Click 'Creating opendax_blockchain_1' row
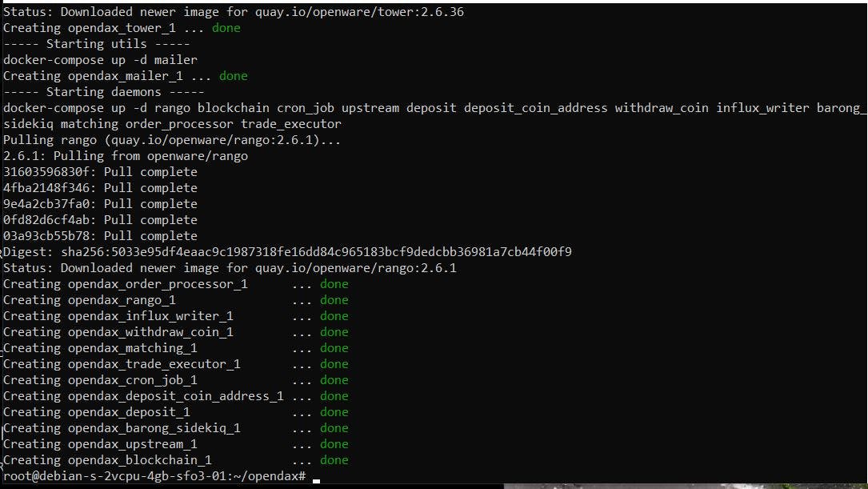868x489 pixels. (x=175, y=461)
